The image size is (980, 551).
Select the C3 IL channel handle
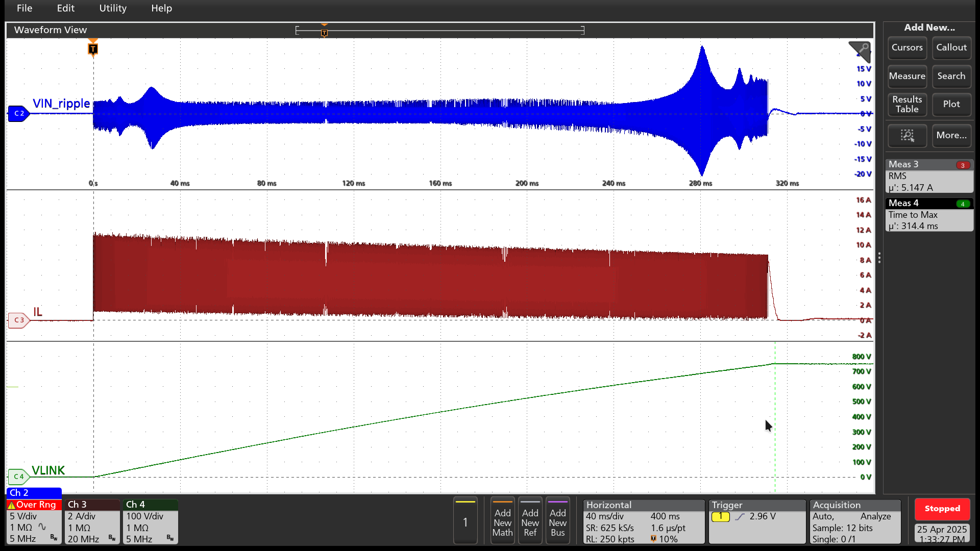click(18, 320)
